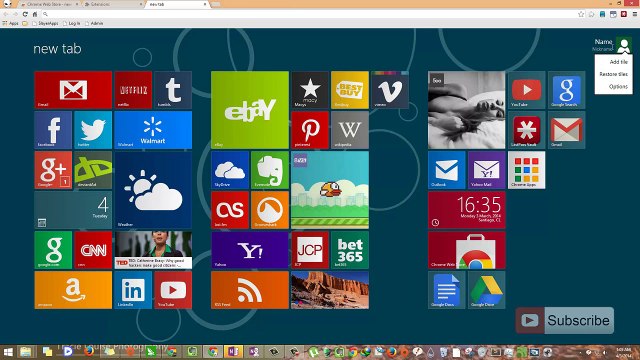Viewport: 640px width, 360px height.
Task: Open the green Google tile
Action: click(53, 250)
